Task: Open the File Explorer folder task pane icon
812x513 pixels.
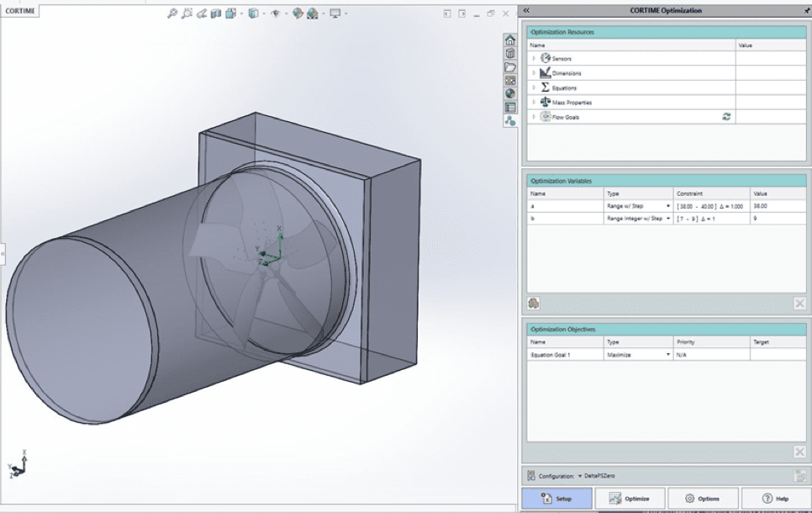Action: [x=510, y=66]
